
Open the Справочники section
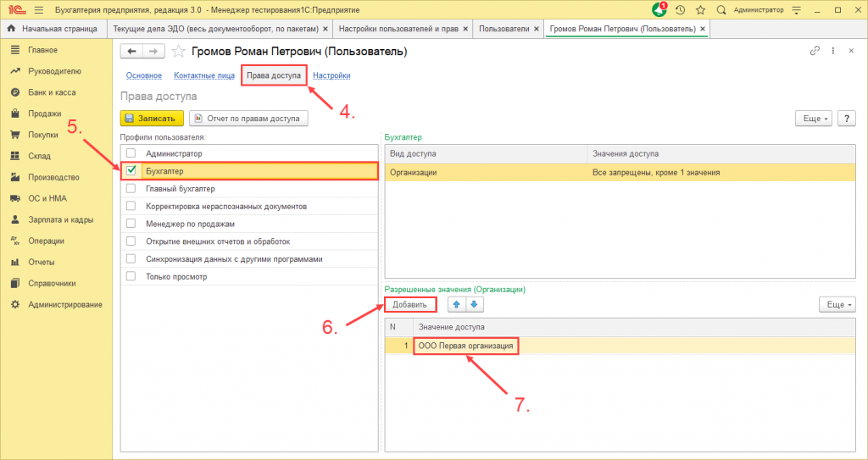coord(52,284)
